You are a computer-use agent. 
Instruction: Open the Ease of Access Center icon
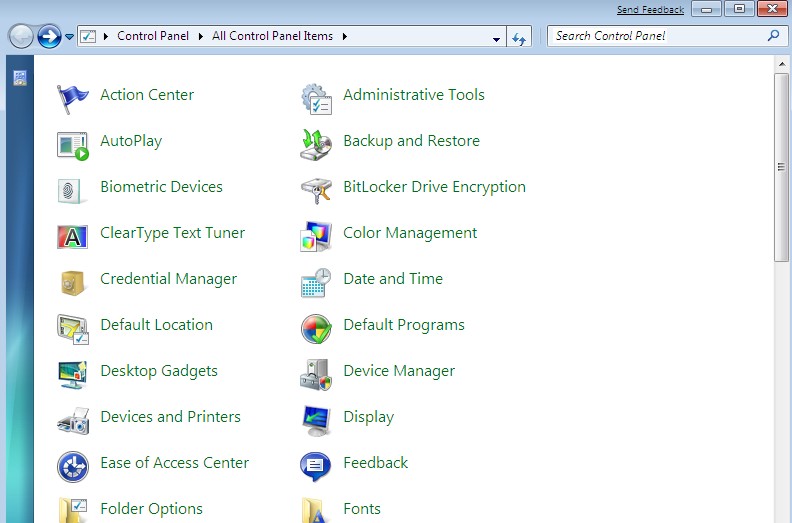[73, 467]
